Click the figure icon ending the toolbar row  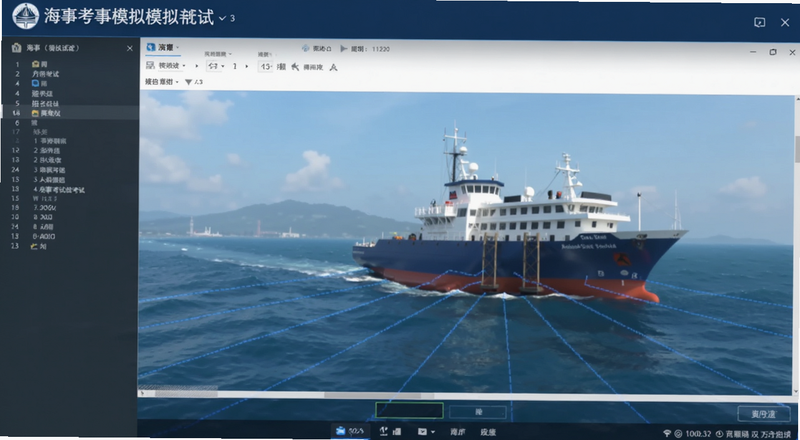[333, 67]
